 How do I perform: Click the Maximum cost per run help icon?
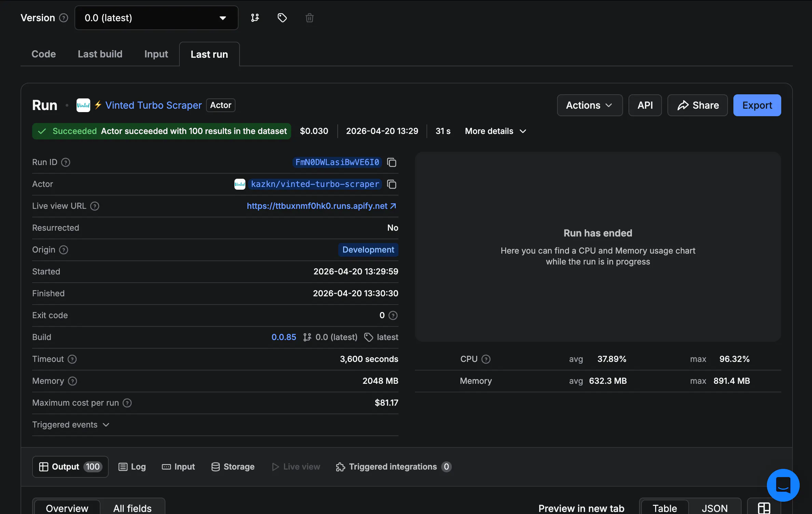tap(127, 403)
